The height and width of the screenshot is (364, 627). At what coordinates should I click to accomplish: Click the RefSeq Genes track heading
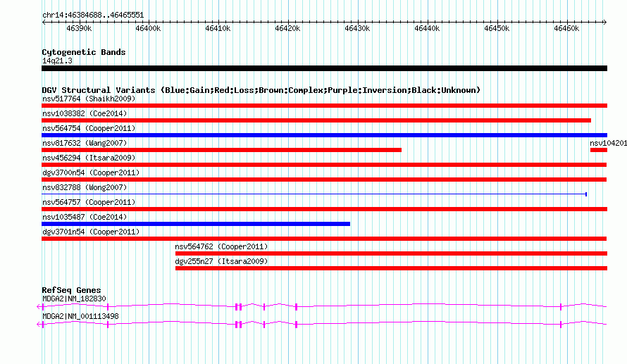click(71, 290)
